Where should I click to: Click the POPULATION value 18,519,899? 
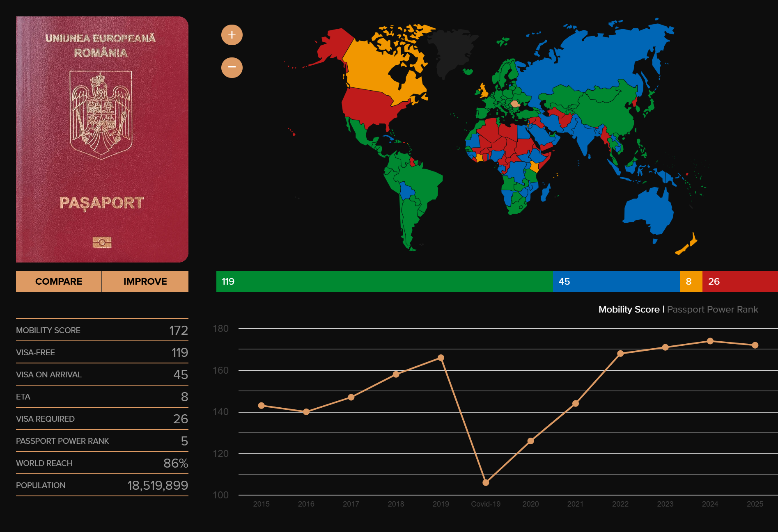point(158,485)
